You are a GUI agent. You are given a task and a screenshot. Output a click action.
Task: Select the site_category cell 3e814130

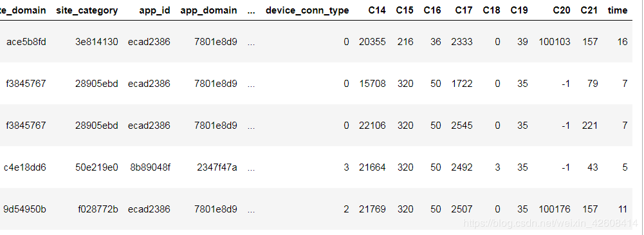point(97,41)
